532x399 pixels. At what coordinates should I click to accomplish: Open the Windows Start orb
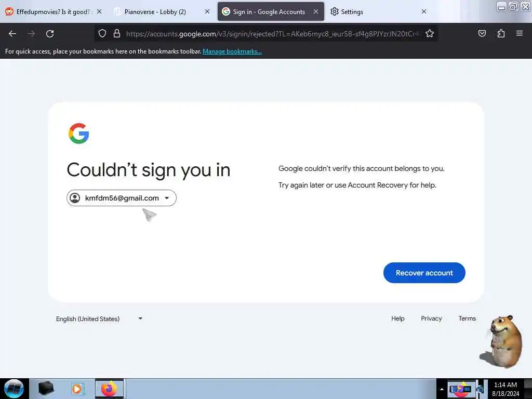click(x=14, y=389)
